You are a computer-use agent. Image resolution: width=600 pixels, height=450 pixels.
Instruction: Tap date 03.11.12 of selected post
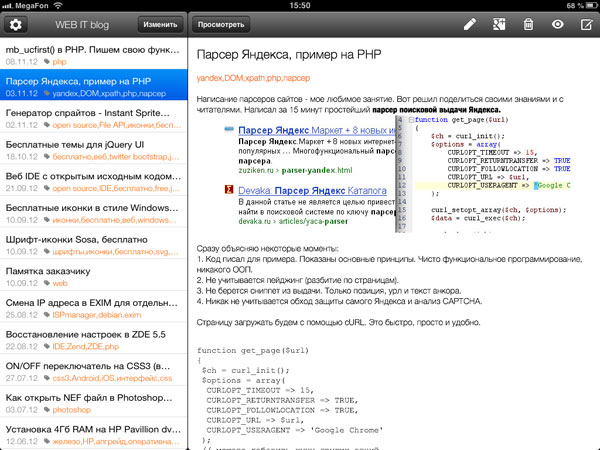(x=22, y=93)
